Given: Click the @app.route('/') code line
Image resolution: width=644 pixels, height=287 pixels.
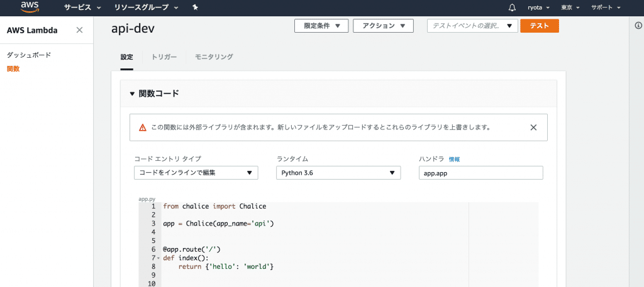Looking at the screenshot, I should [192, 249].
